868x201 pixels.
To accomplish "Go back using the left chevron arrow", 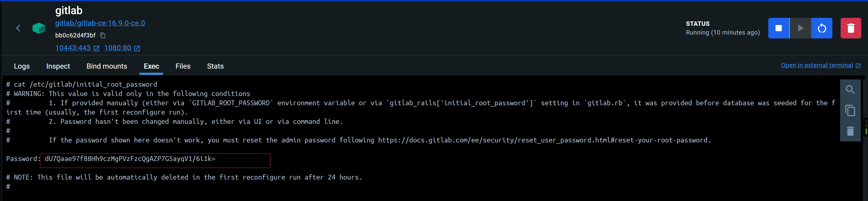I will pos(18,28).
